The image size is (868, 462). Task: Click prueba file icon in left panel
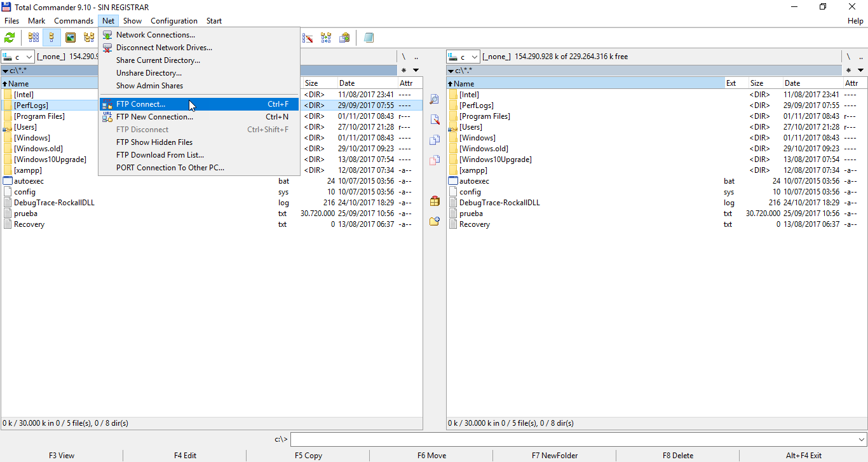point(8,214)
